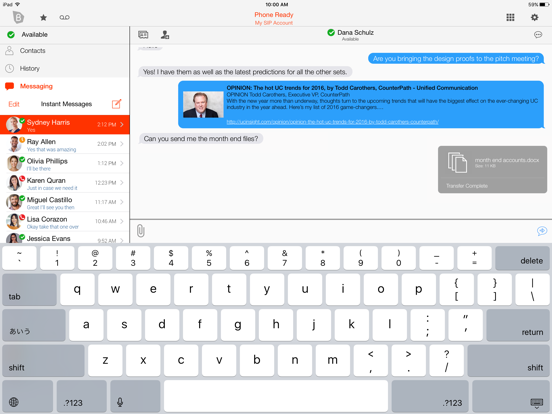Viewport: 552px width, 414px height.
Task: Compose a new instant message
Action: (117, 104)
